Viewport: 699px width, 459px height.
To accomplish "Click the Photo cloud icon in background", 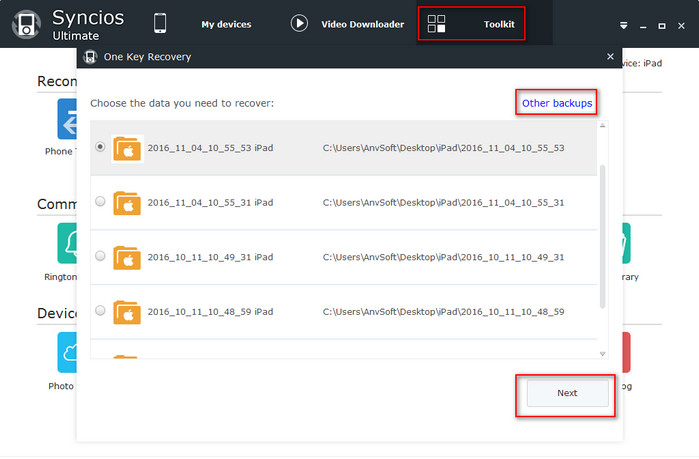I will [x=67, y=352].
